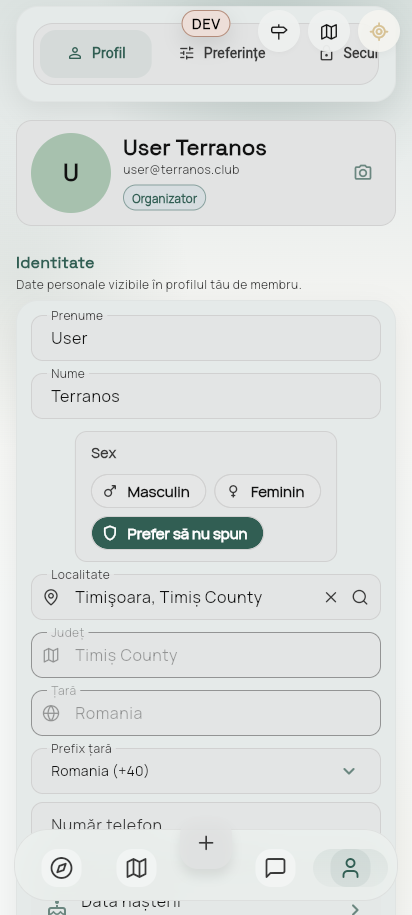
Task: Expand the Prefix țară dropdown
Action: pos(206,771)
